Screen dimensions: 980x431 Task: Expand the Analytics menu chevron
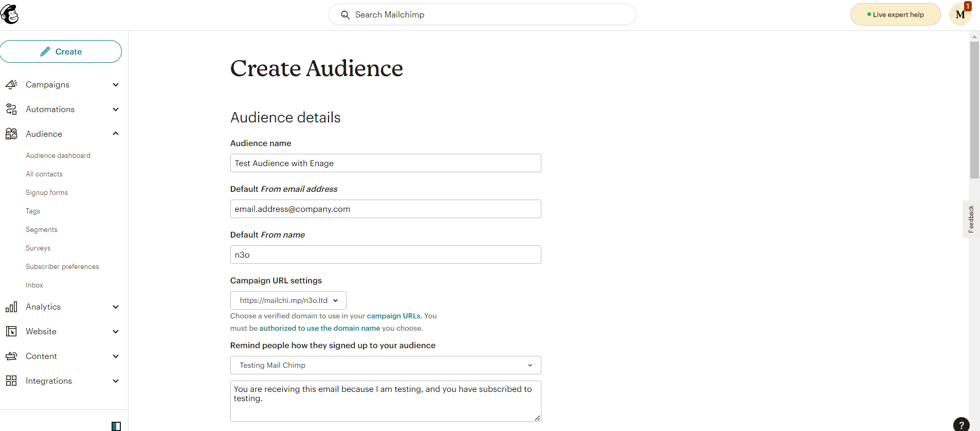coord(116,307)
